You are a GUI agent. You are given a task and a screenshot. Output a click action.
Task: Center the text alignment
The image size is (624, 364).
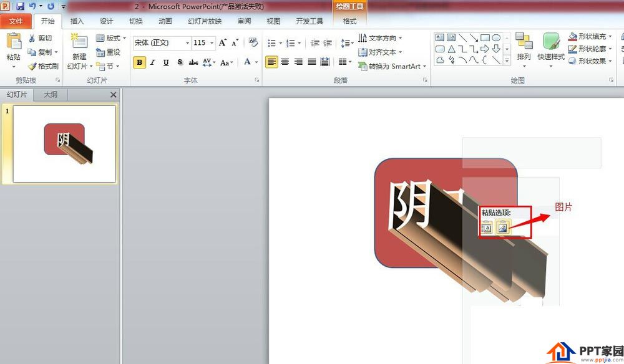[x=285, y=62]
